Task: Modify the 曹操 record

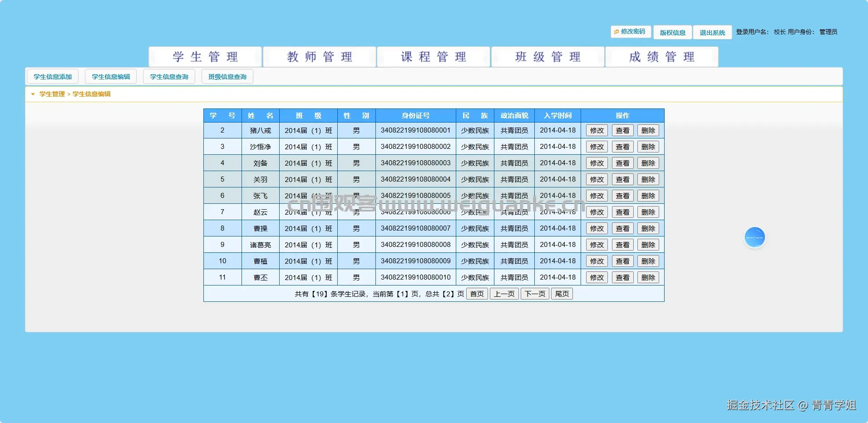Action: 597,229
